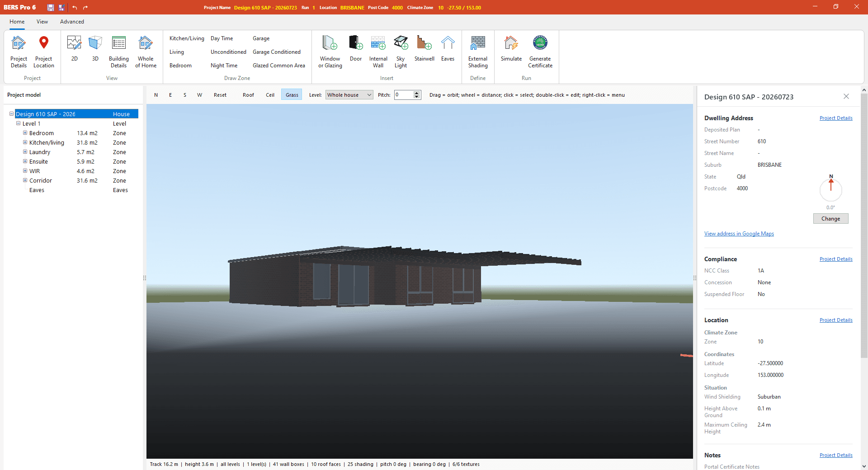The height and width of the screenshot is (470, 868).
Task: Expand the Kitchen/living zone node
Action: coord(25,142)
